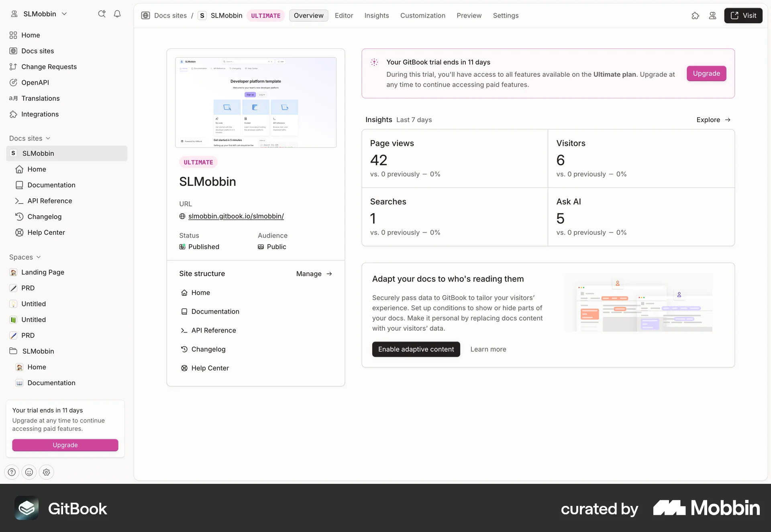Click the Translations language icon
Viewport: 771px width, 532px height.
[13, 98]
